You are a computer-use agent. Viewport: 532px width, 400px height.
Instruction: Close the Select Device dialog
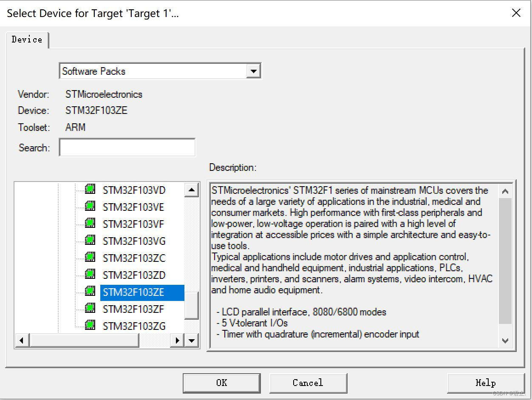click(516, 13)
